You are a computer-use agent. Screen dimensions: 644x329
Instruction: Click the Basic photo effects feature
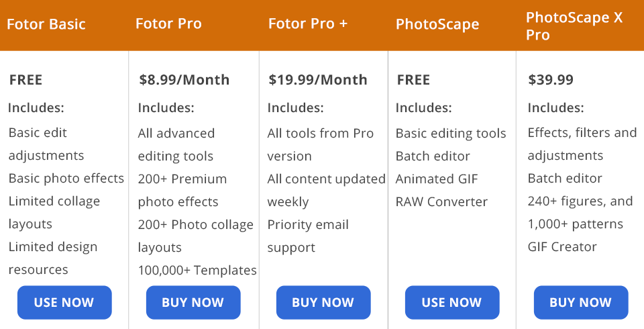coord(66,179)
